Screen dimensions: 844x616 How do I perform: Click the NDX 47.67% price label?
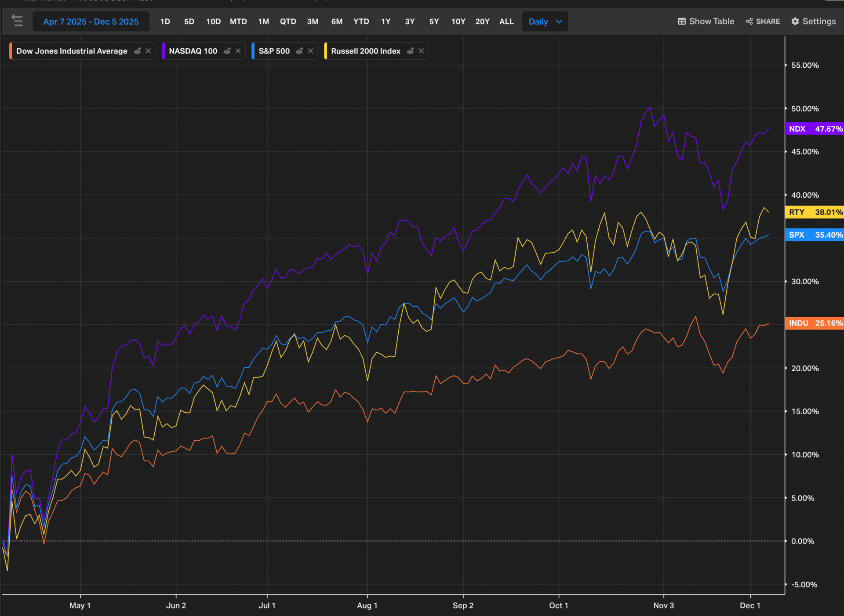(815, 129)
